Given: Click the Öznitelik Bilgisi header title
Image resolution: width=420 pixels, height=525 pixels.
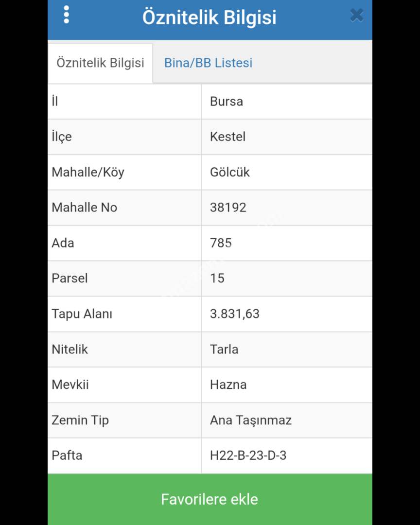Looking at the screenshot, I should [x=210, y=17].
